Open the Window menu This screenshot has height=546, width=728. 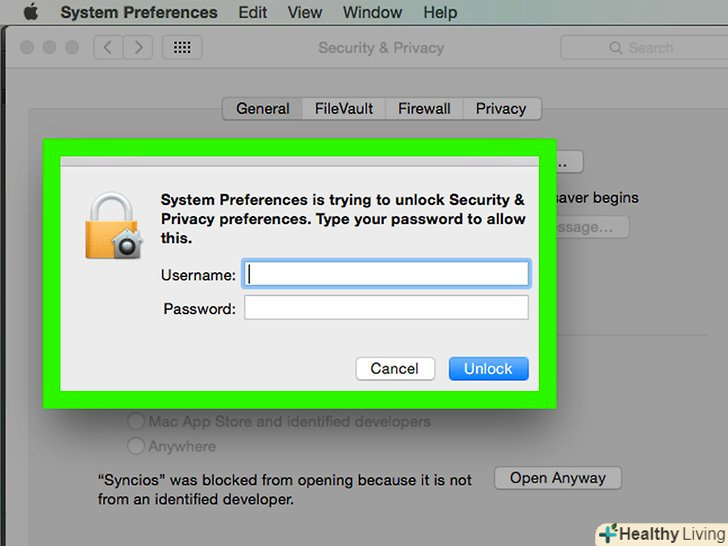[371, 13]
